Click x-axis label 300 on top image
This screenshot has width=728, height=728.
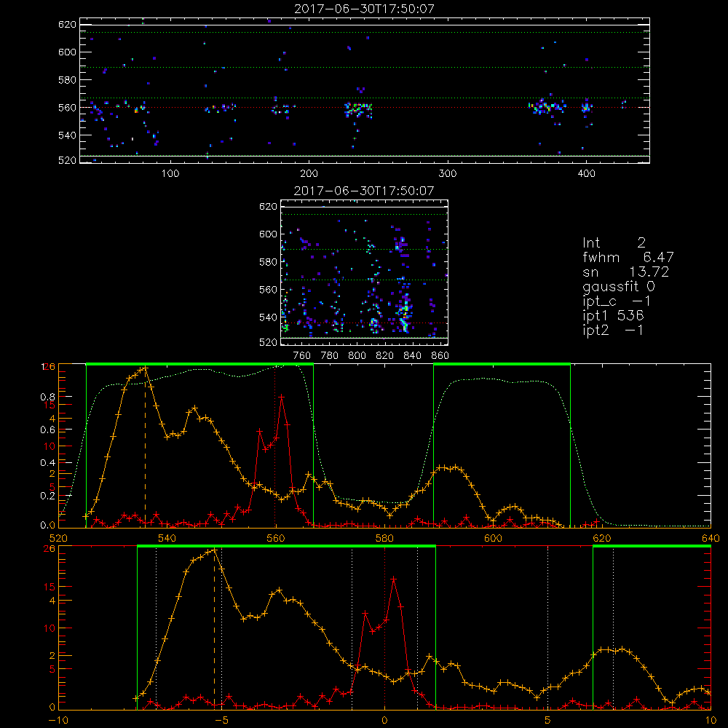[447, 174]
